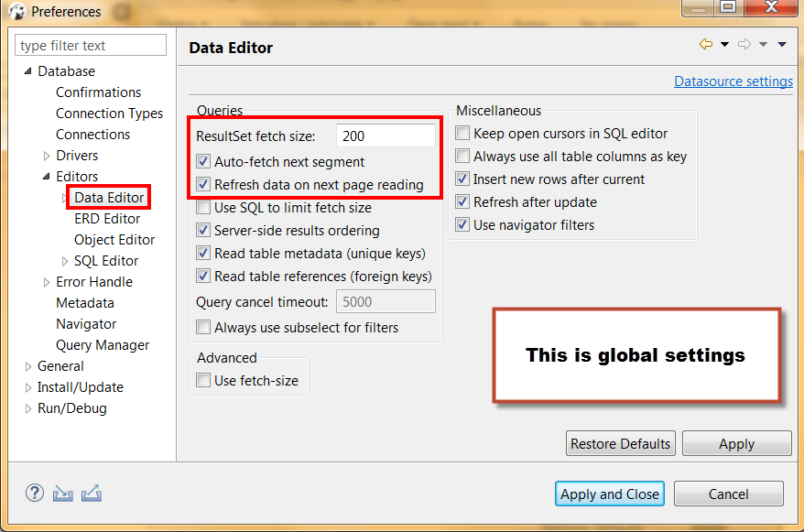Expand the Drivers tree item

[x=46, y=155]
